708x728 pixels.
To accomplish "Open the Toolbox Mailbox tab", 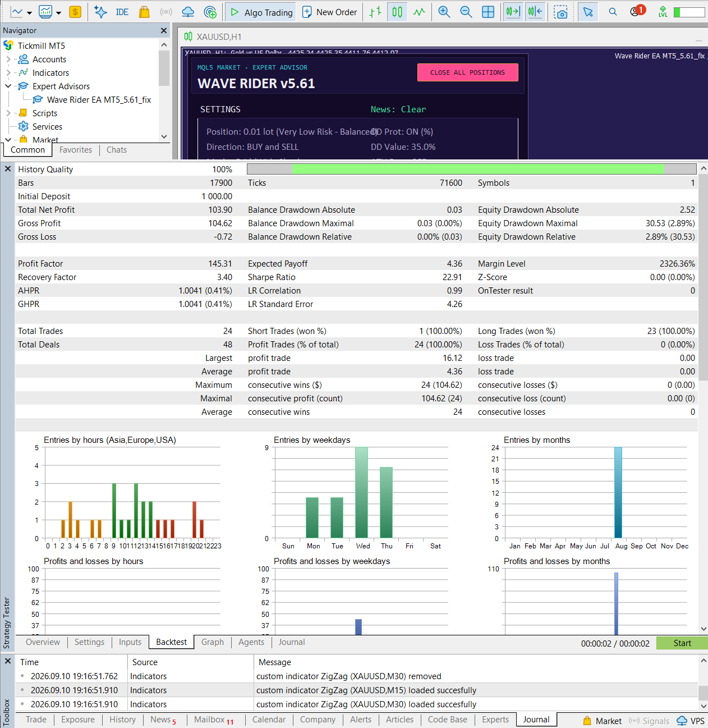I will (214, 720).
